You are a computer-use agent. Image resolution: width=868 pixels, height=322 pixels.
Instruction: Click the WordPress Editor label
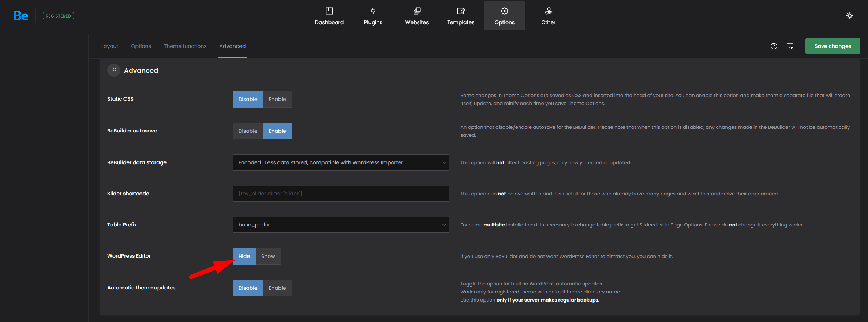coord(129,256)
